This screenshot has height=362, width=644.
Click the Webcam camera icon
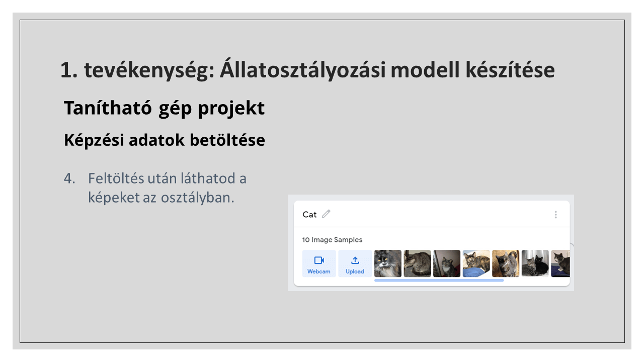tap(319, 260)
